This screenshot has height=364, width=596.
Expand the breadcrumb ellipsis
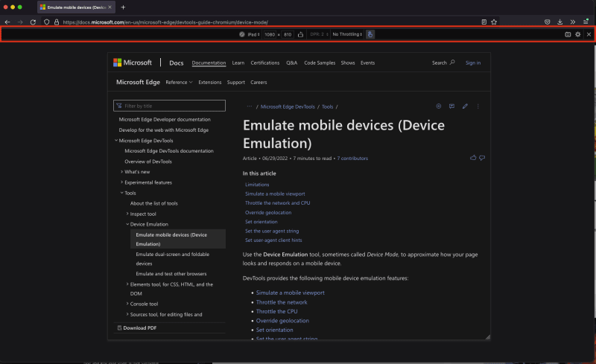[250, 106]
